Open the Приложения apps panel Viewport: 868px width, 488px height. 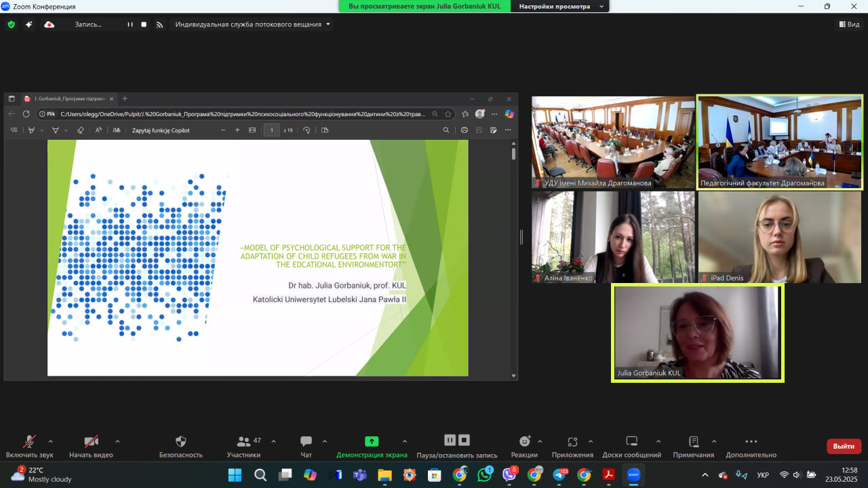(572, 446)
